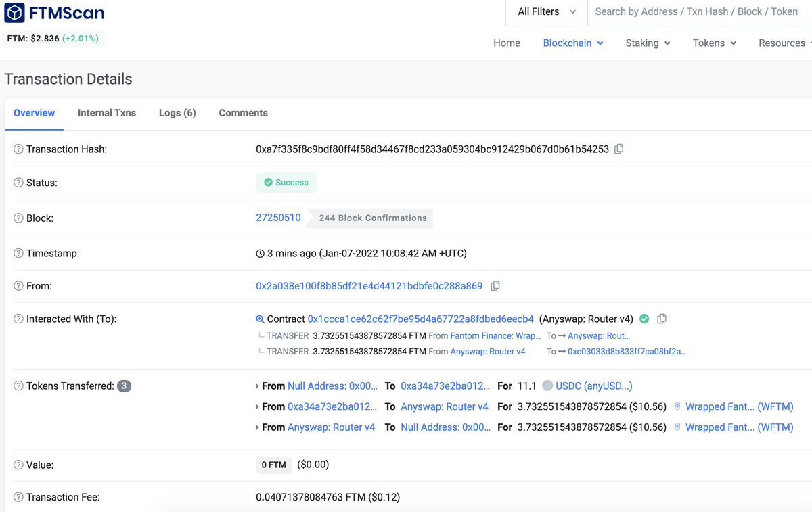Open contract address 0x1ccca1ce62c62f7b...
The image size is (812, 512).
421,319
